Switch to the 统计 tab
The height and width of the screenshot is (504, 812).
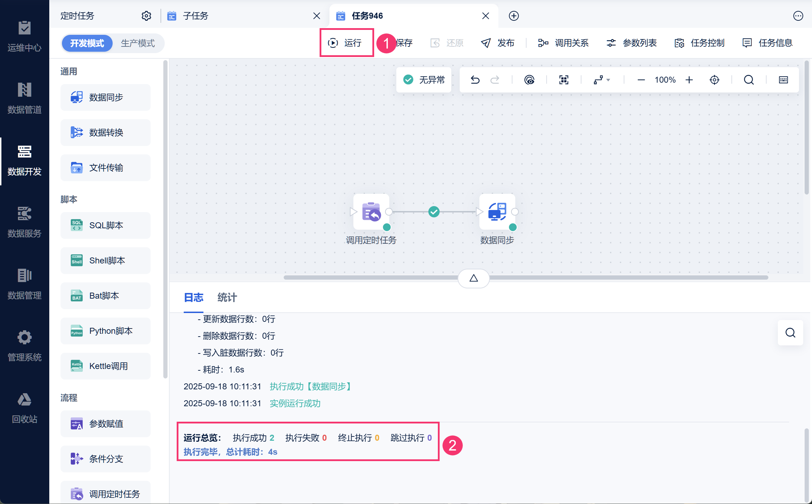(227, 298)
